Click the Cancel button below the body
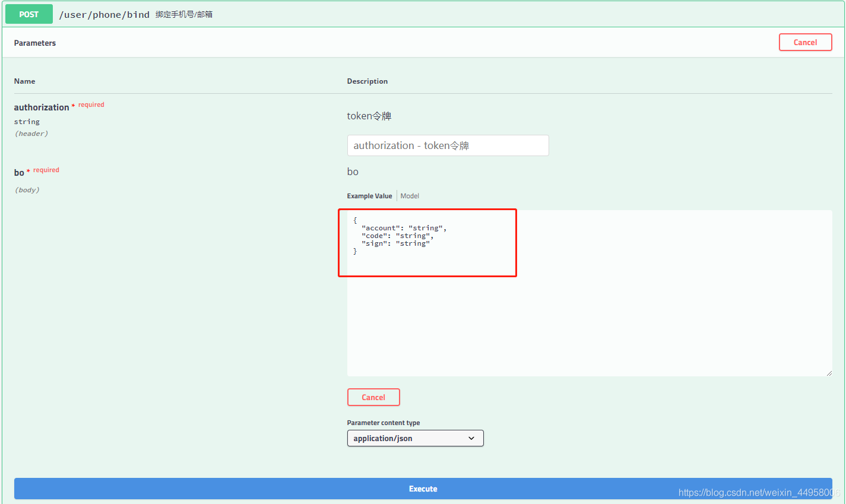This screenshot has height=504, width=846. click(x=373, y=397)
